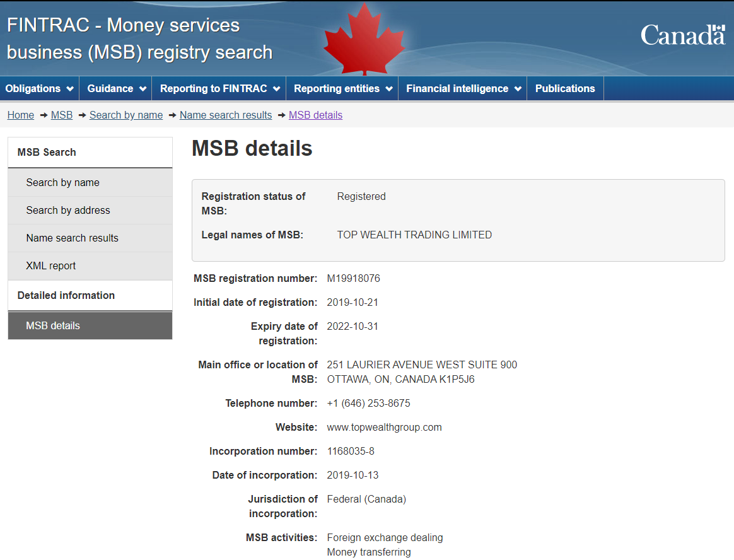Open the Guidance menu
Screen dimensions: 734x560
pos(115,88)
